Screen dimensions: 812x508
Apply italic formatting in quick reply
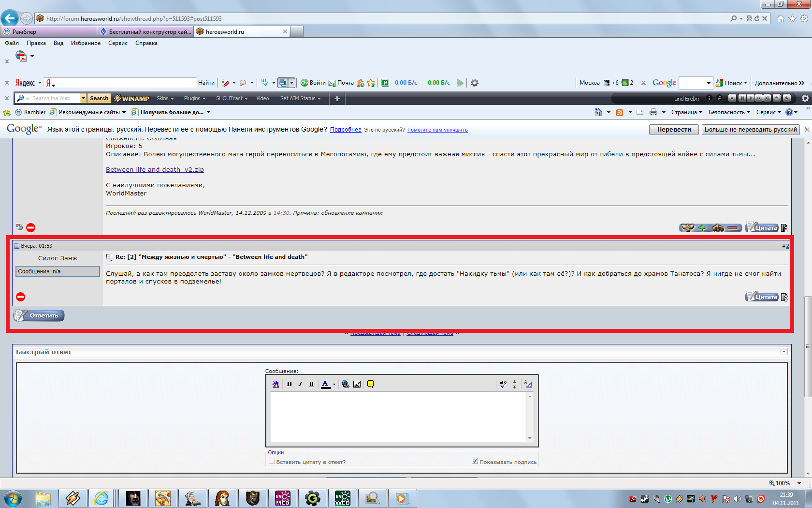click(300, 384)
